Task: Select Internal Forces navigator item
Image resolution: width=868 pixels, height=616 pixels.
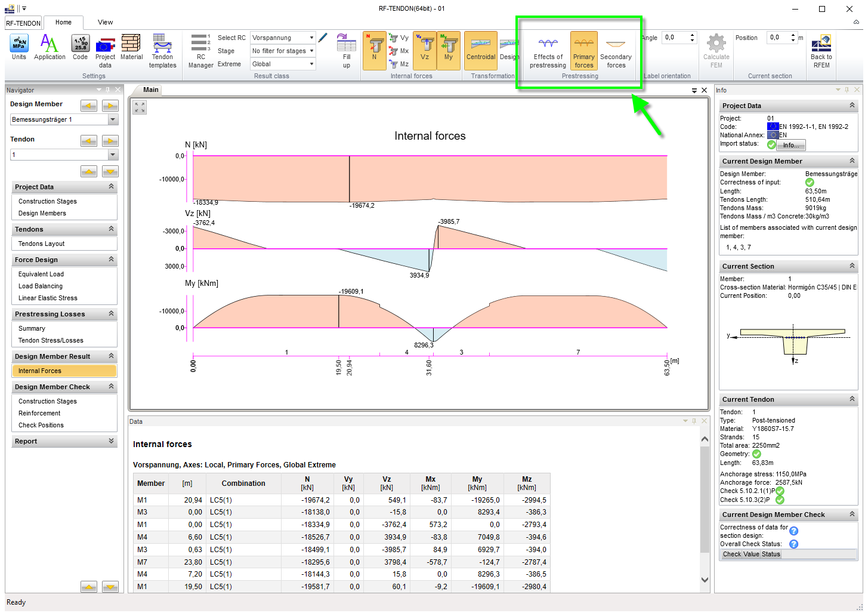Action: 64,371
